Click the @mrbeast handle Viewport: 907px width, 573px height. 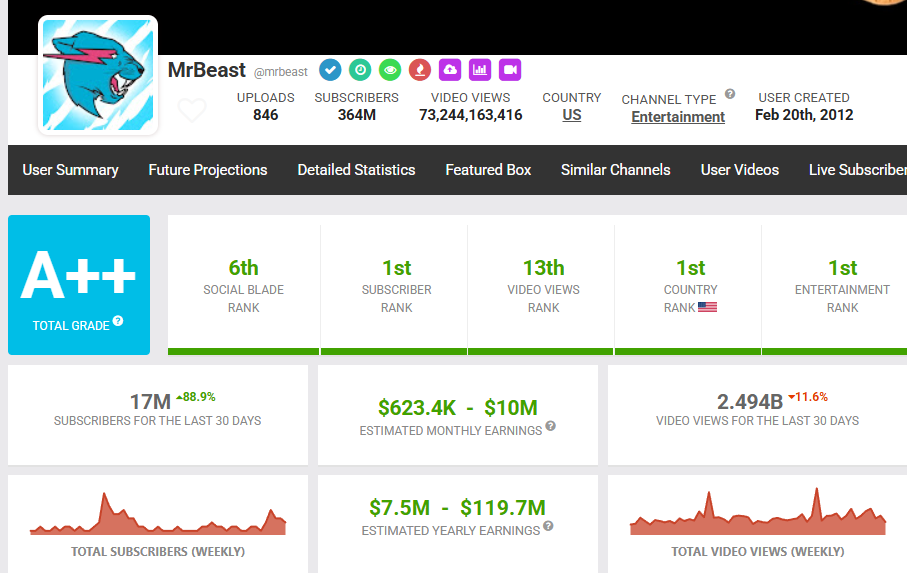pyautogui.click(x=281, y=72)
